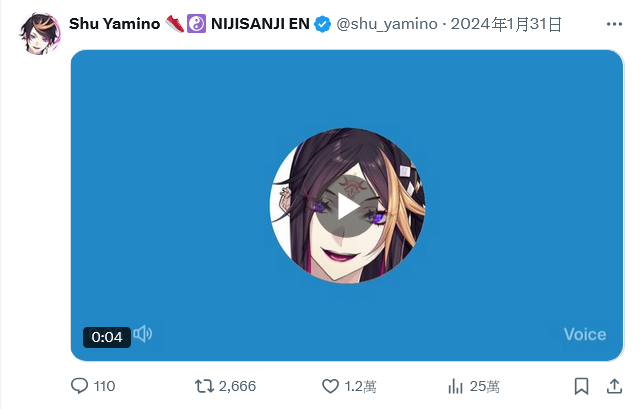Click the yin-yang affiliation badge icon
This screenshot has width=641, height=409.
pos(196,24)
